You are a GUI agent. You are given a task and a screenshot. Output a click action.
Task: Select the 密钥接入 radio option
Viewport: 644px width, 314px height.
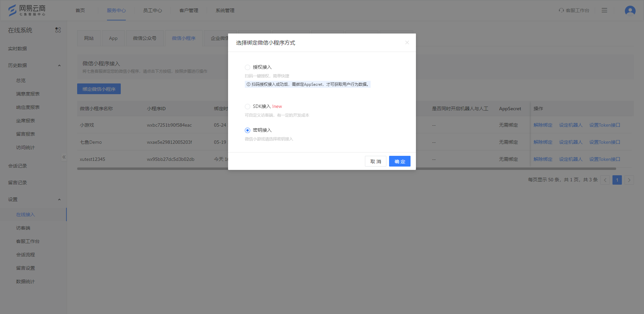[248, 130]
